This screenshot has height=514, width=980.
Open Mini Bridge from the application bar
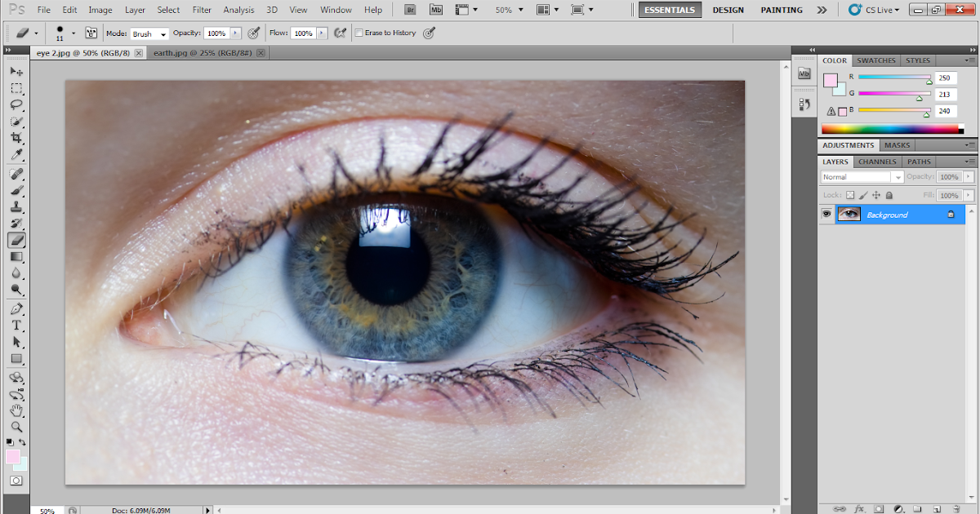click(x=438, y=10)
